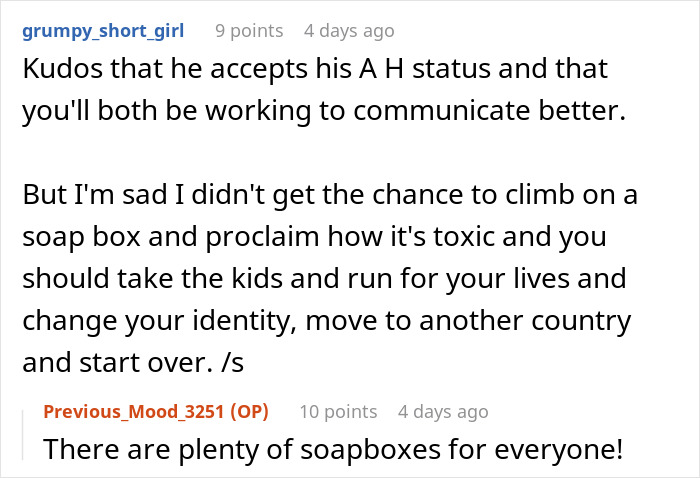The image size is (700, 478).
Task: Click the 9 points score
Action: tap(249, 31)
